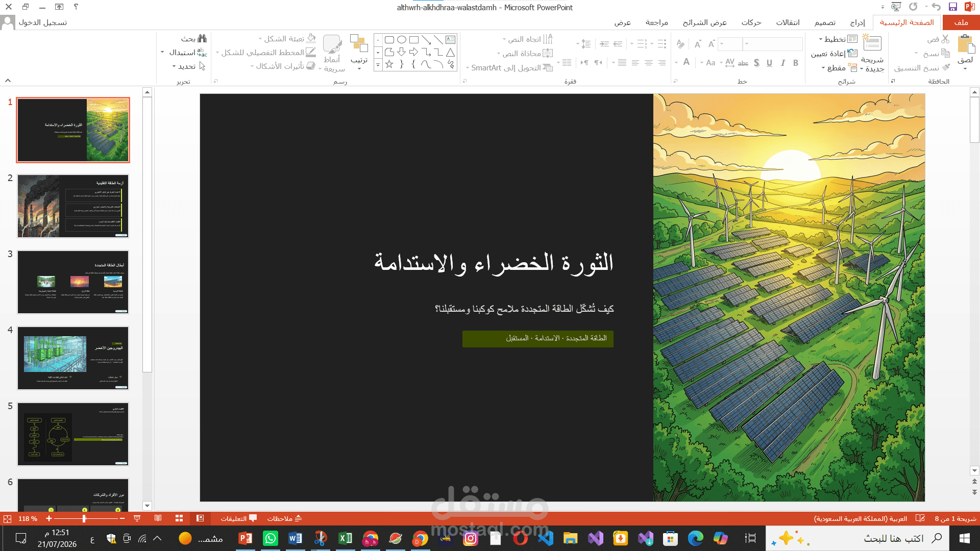Click the zoom in plus button
980x551 pixels.
tap(49, 518)
